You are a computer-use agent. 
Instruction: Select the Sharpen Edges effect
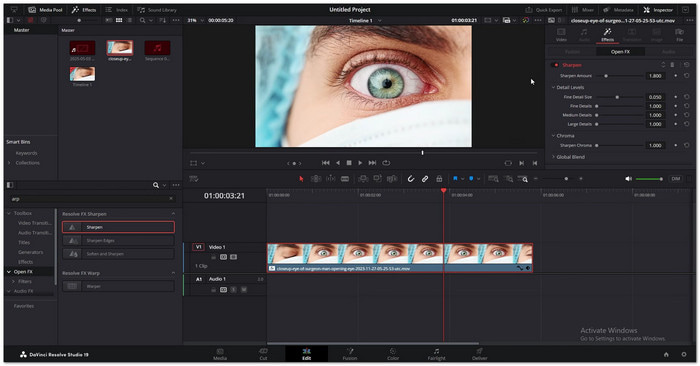point(118,241)
